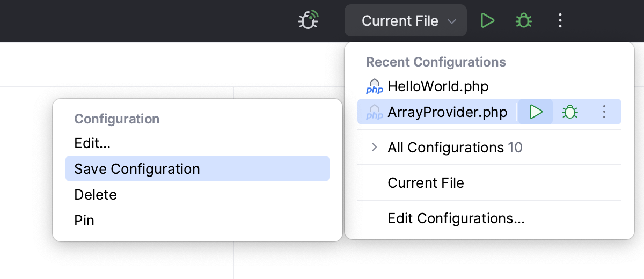This screenshot has width=644, height=279.
Task: Debug ArrayProvider.php with its inline bug icon
Action: [x=570, y=112]
